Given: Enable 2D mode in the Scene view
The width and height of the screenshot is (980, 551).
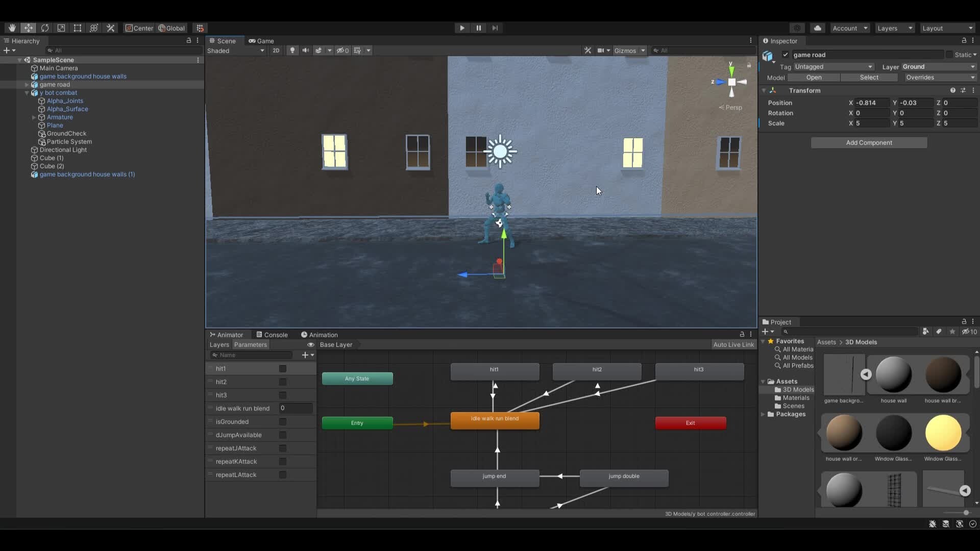Looking at the screenshot, I should (276, 50).
